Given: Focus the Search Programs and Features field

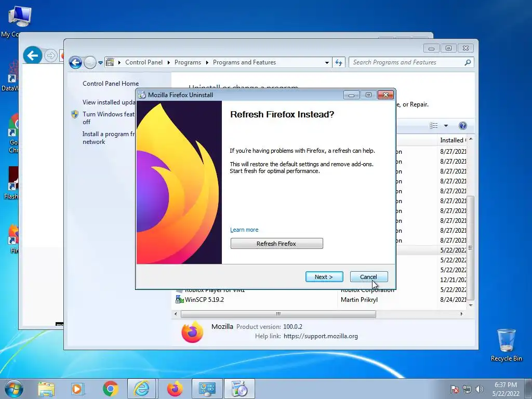Looking at the screenshot, I should (407, 62).
